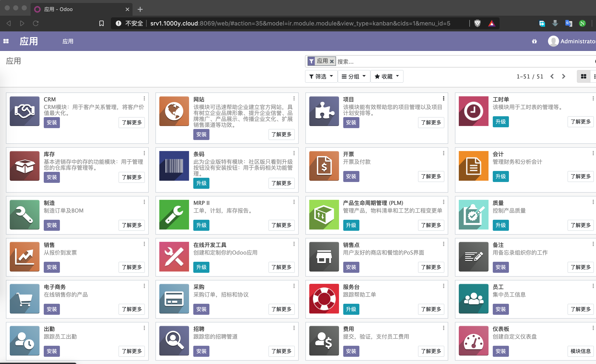Screen dimensions: 596x364
Task: Click the 电子商务 shopping cart icon
Action: (x=25, y=298)
